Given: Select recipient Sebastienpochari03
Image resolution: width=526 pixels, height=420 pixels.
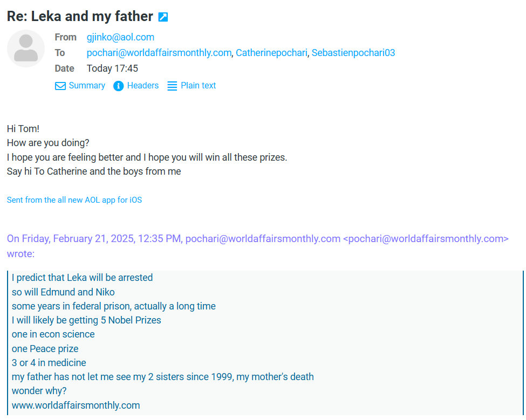Looking at the screenshot, I should tap(353, 53).
